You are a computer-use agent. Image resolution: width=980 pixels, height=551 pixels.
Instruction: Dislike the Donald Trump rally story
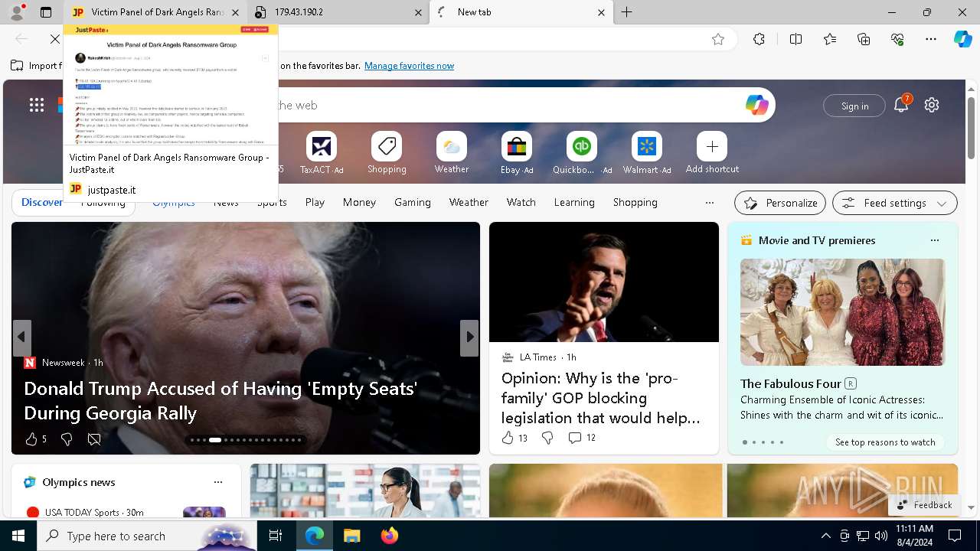[x=66, y=439]
